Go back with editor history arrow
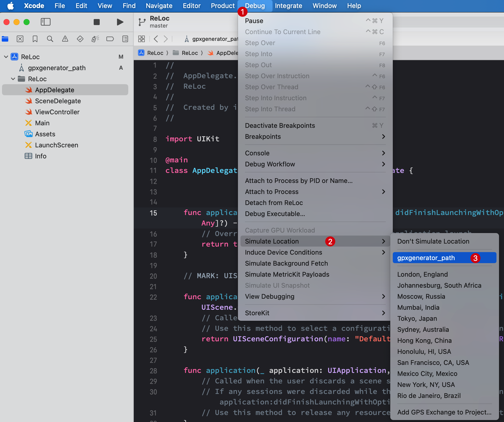 [x=156, y=39]
